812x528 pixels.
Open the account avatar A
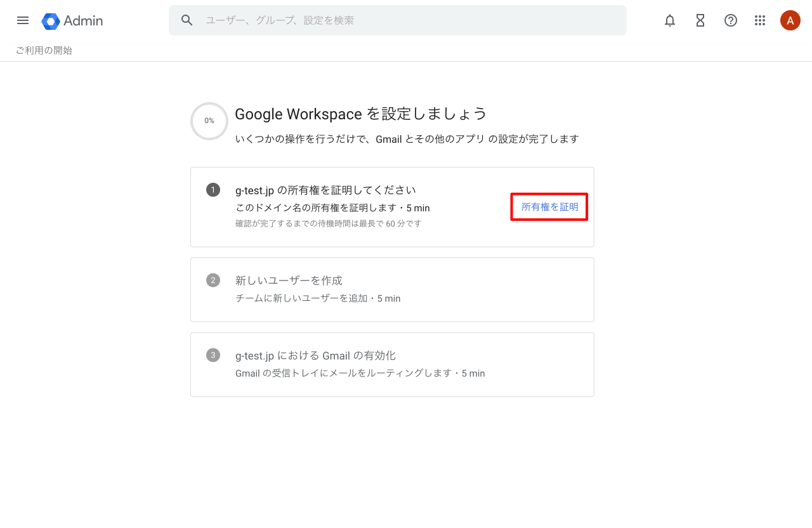pyautogui.click(x=790, y=20)
